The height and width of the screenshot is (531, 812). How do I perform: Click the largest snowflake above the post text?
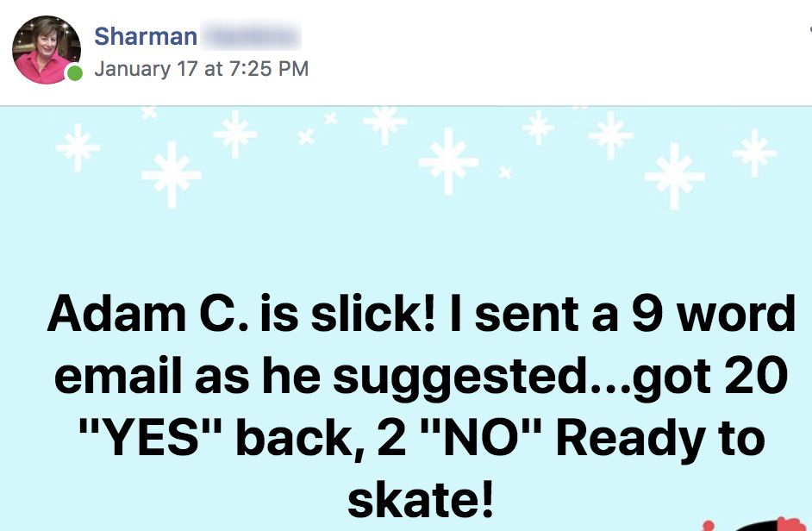pyautogui.click(x=448, y=162)
